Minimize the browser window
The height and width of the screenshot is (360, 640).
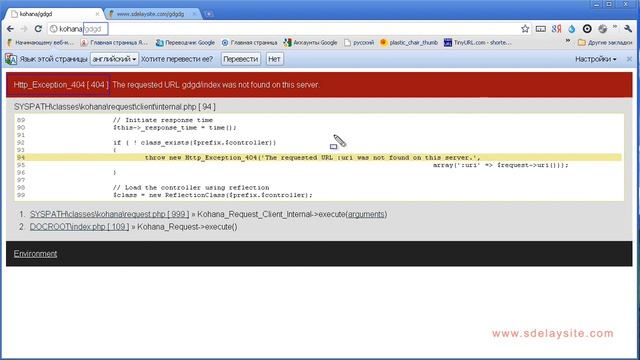[596, 4]
